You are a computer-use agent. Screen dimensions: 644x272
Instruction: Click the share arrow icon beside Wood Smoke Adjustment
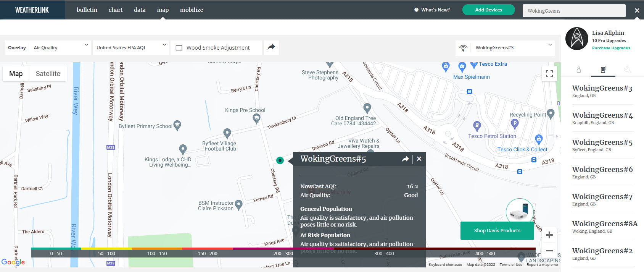(x=271, y=47)
